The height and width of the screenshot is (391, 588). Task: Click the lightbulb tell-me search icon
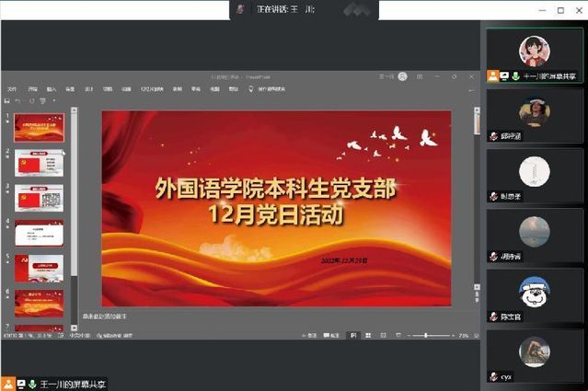[251, 89]
